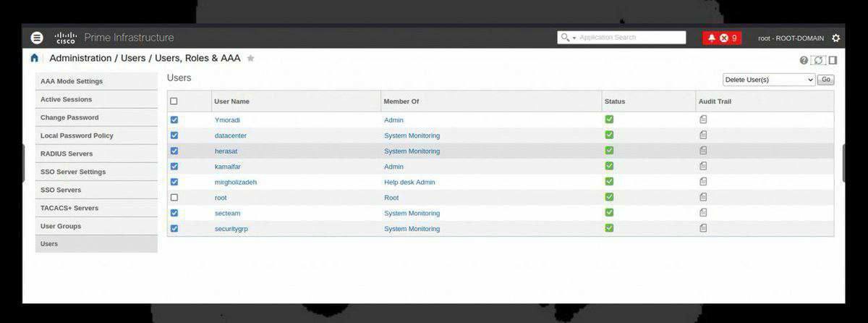Open the hamburger navigation menu

pyautogui.click(x=37, y=38)
